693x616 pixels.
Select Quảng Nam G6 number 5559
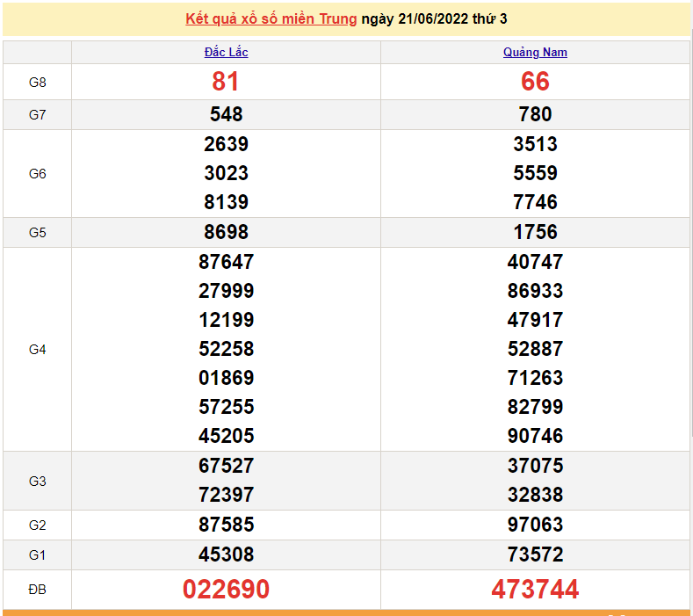tap(535, 173)
